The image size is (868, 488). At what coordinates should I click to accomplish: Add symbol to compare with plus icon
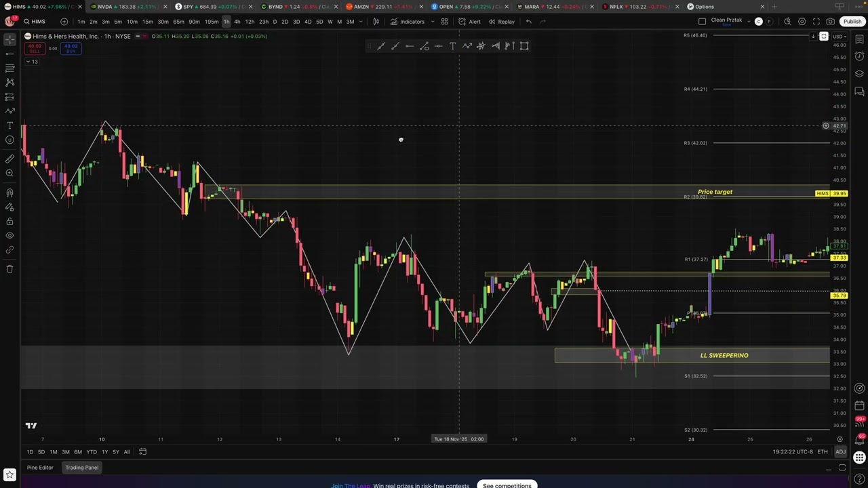pyautogui.click(x=64, y=22)
